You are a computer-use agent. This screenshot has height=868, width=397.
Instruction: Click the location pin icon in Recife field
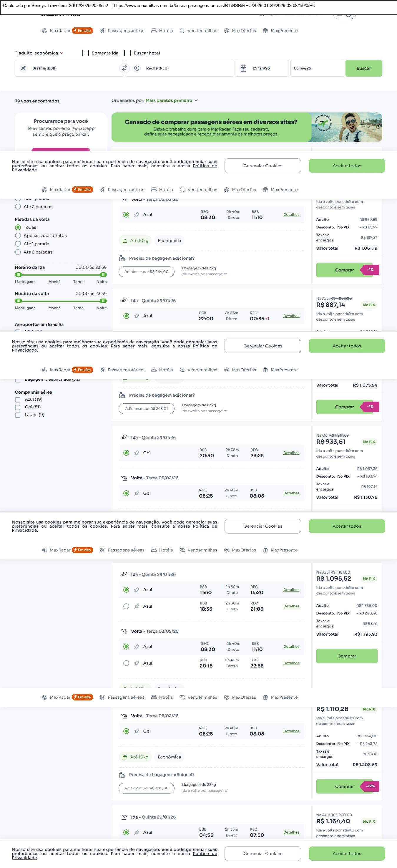137,68
